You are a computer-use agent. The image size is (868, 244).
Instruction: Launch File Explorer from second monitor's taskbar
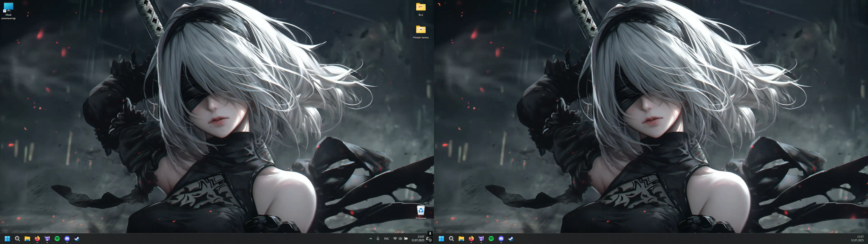coord(461,239)
